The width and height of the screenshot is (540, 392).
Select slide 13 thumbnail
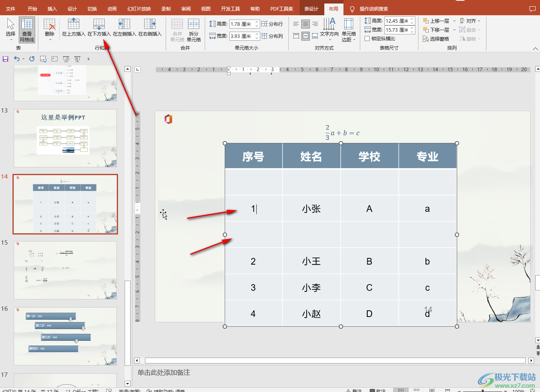(65, 138)
